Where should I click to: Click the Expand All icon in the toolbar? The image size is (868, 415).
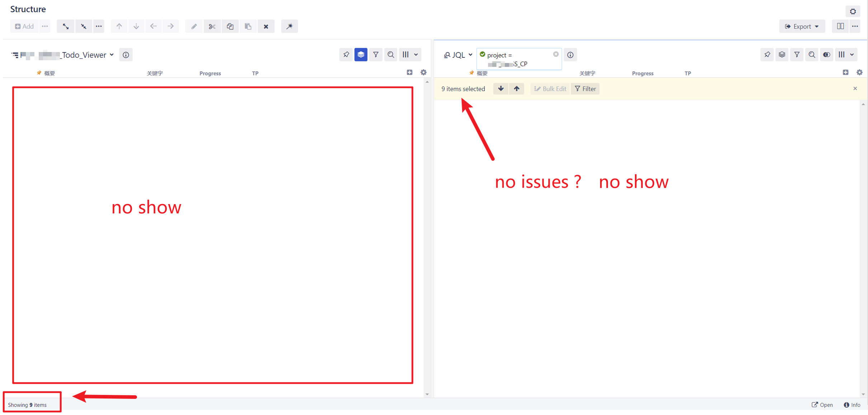(66, 26)
